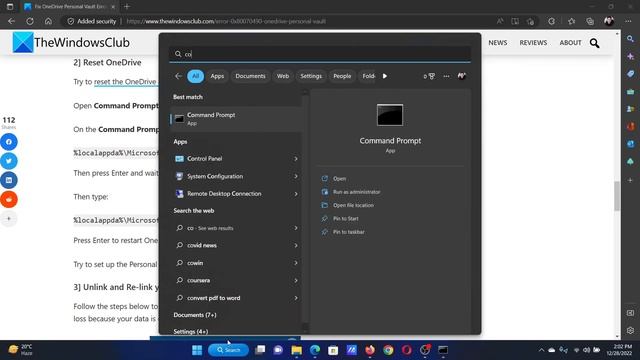Open Remote Desktop Connection result
The width and height of the screenshot is (640, 360).
click(224, 194)
